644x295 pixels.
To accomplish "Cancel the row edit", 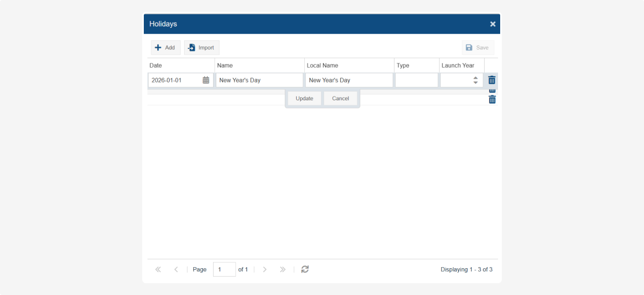I will (340, 99).
